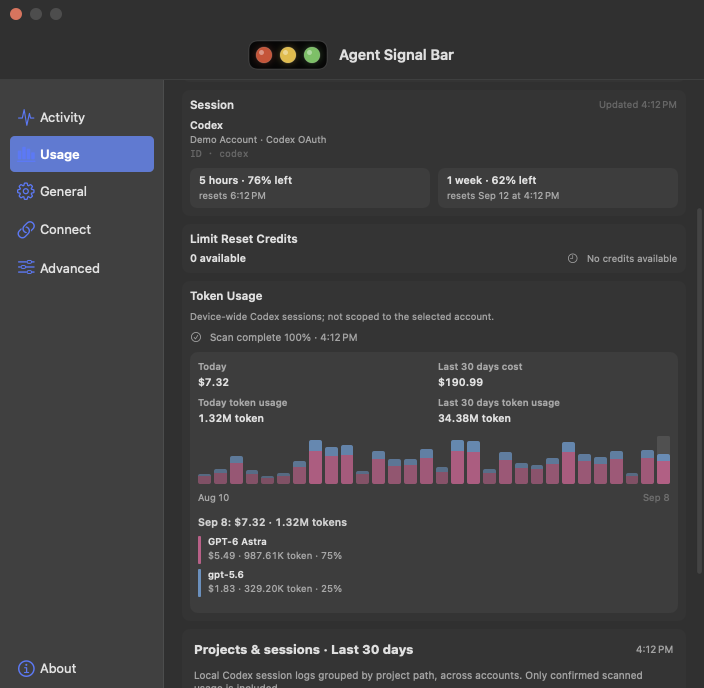Click the Token Usage heading
The image size is (704, 688).
click(x=226, y=296)
